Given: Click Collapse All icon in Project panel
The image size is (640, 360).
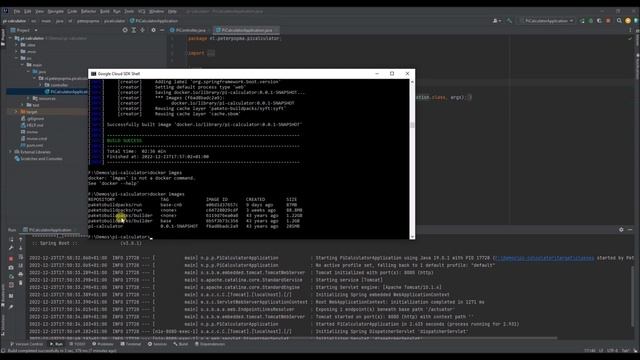Looking at the screenshot, I should [x=142, y=30].
